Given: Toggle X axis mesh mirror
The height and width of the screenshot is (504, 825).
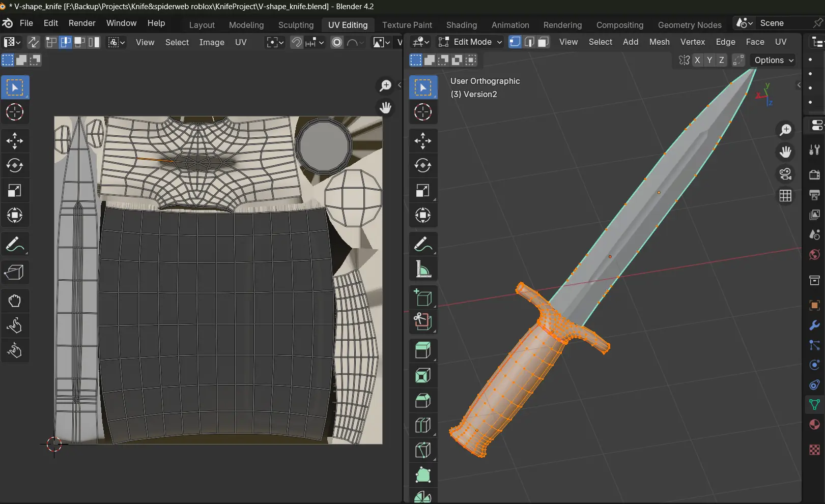Looking at the screenshot, I should tap(697, 60).
